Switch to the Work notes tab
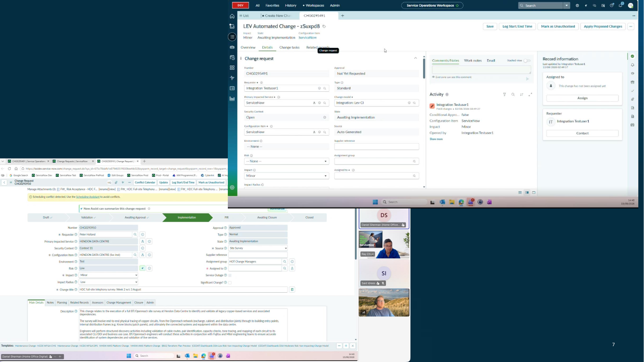The height and width of the screenshot is (362, 644). pos(473,61)
